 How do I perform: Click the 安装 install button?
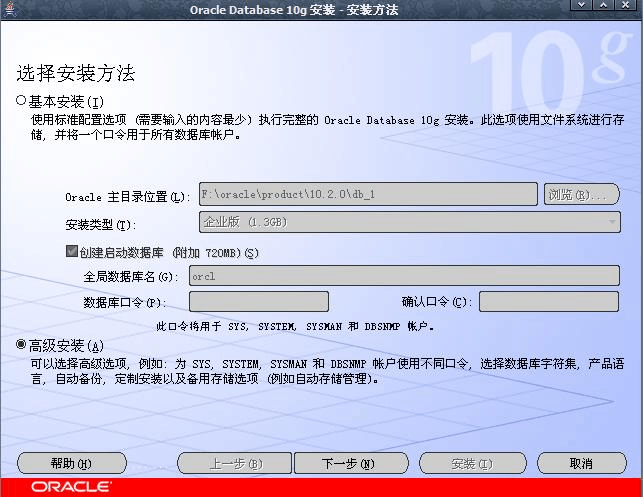coord(473,463)
